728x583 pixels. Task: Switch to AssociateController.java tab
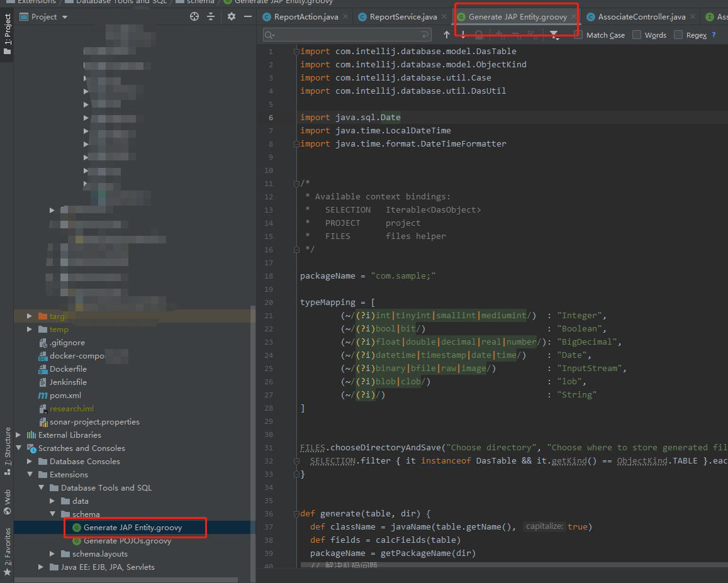pos(641,17)
